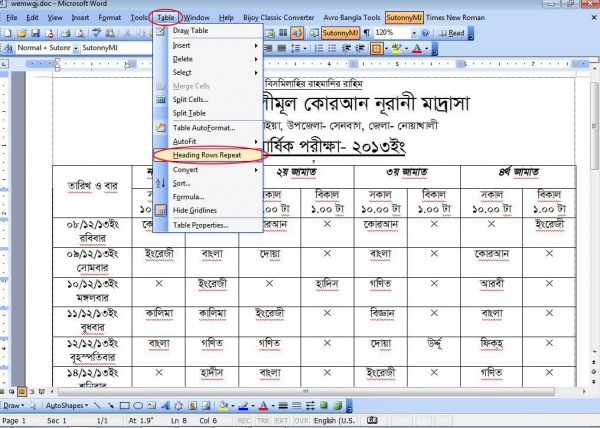Expand the Insert submenu in Table menu

point(210,46)
